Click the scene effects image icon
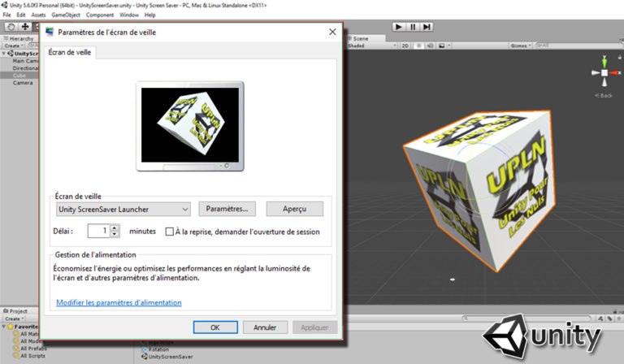The image size is (624, 364). (441, 45)
